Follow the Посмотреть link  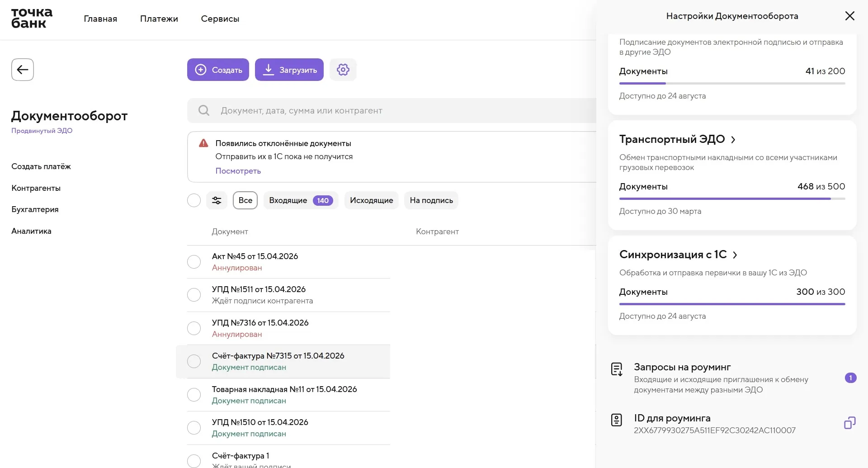(238, 171)
